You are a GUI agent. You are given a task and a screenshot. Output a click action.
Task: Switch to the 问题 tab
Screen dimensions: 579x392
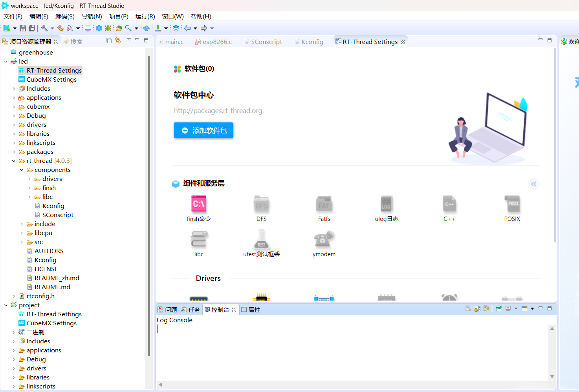(168, 310)
